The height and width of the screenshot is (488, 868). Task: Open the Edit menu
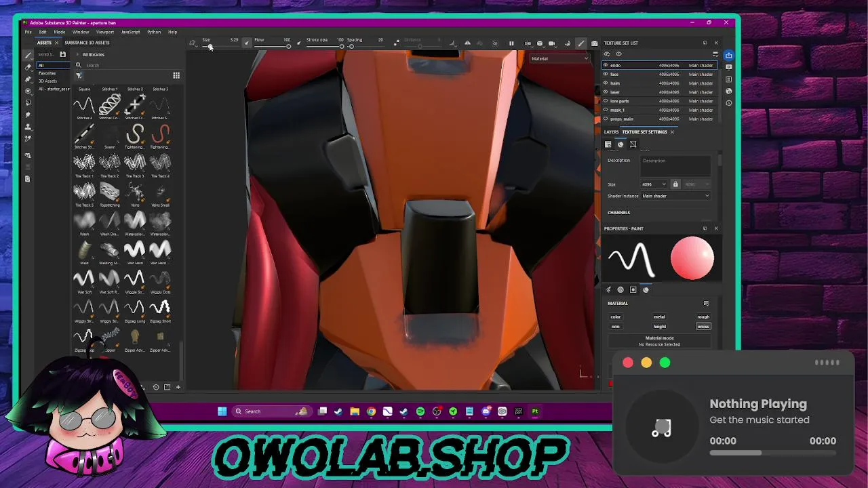pos(43,32)
